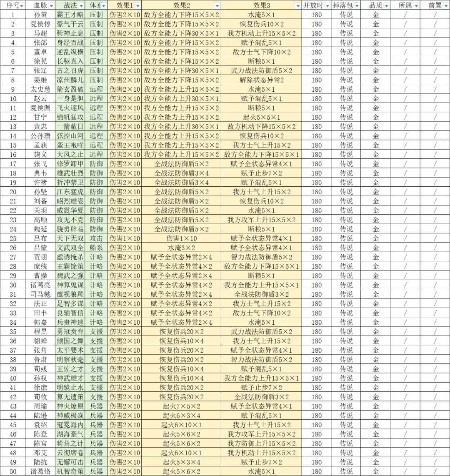Select the 鹰视狼顾 tactic cell
Viewport: 450px width, 476px height.
pyautogui.click(x=70, y=294)
